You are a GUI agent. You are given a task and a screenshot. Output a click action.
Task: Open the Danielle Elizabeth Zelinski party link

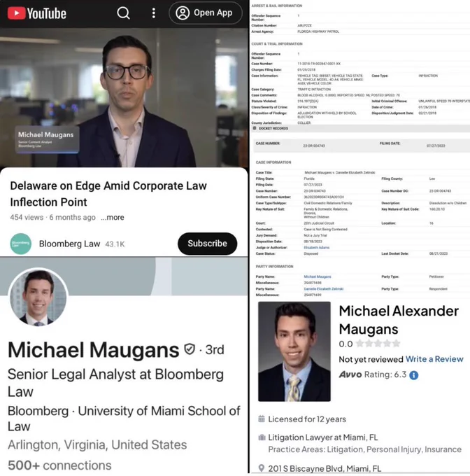coord(324,288)
